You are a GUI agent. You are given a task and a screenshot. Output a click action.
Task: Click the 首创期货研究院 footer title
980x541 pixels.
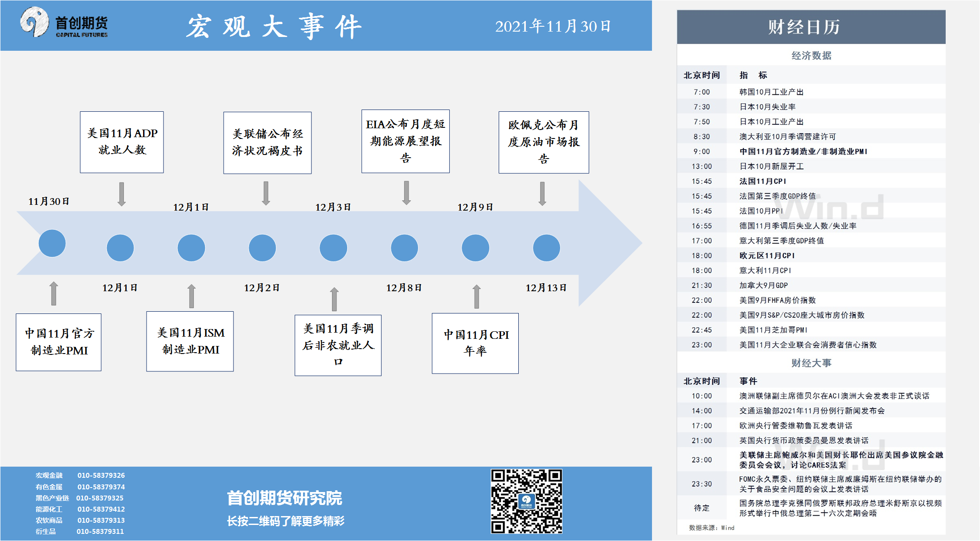coord(284,498)
